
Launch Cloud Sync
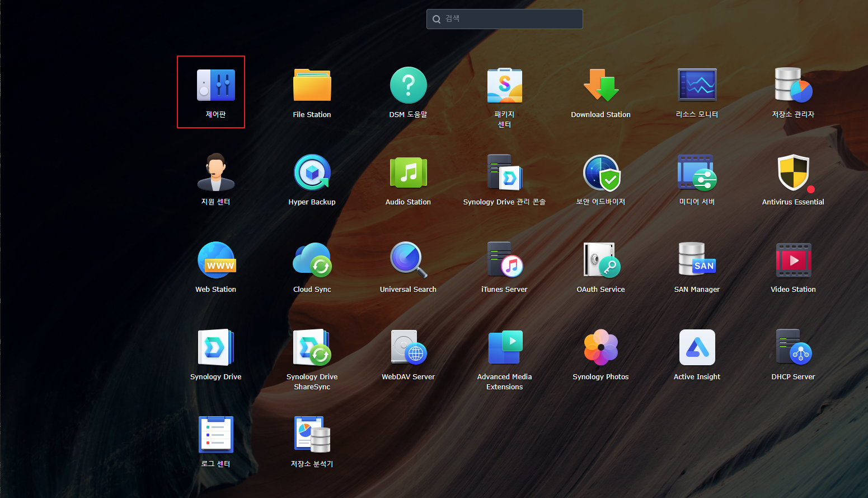point(312,260)
